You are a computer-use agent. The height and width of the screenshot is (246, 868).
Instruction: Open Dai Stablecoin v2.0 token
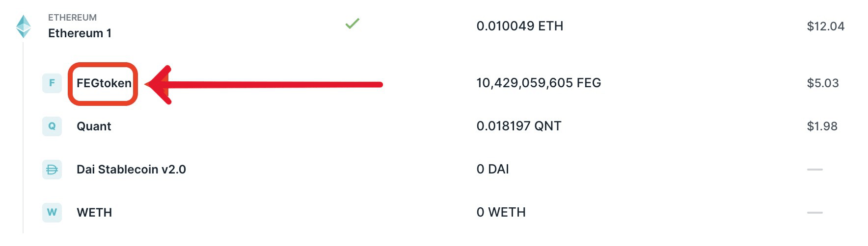pos(131,170)
